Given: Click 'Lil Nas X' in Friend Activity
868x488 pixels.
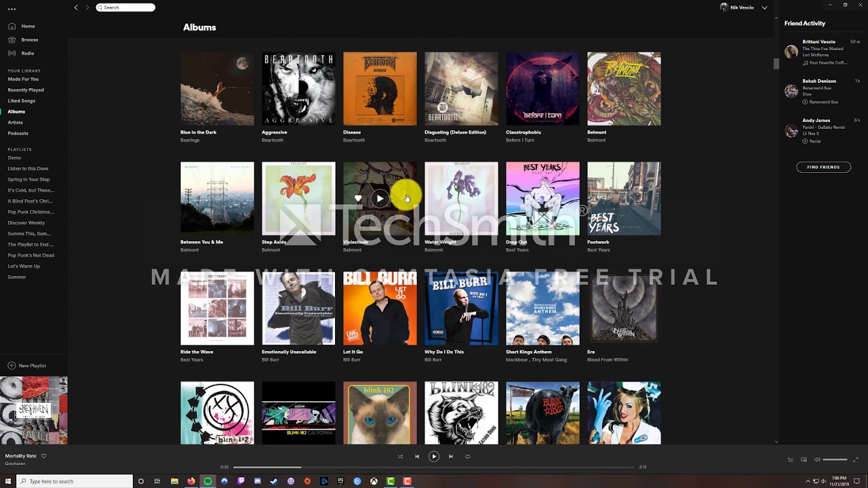Looking at the screenshot, I should [811, 134].
